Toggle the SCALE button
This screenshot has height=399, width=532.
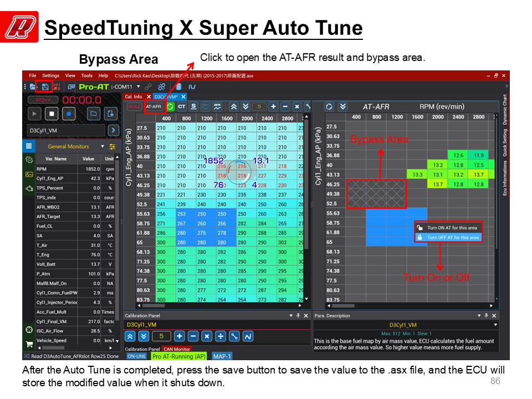click(x=134, y=107)
